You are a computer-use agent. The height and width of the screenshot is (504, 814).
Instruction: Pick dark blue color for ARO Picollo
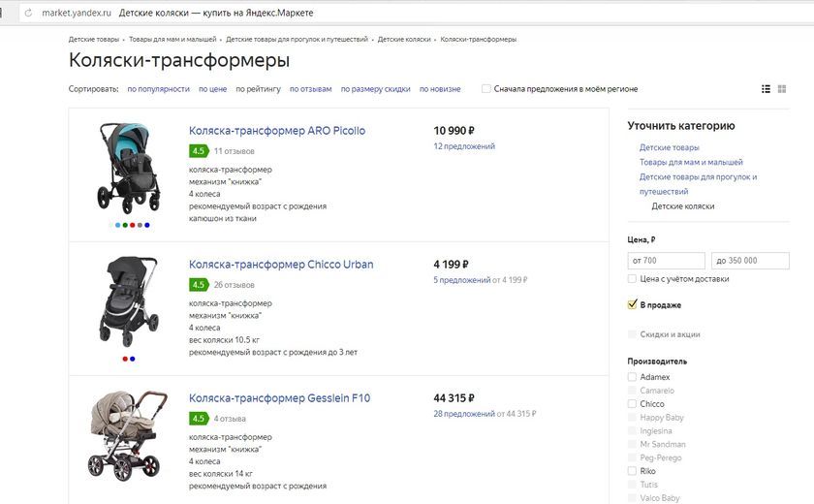[x=147, y=225]
